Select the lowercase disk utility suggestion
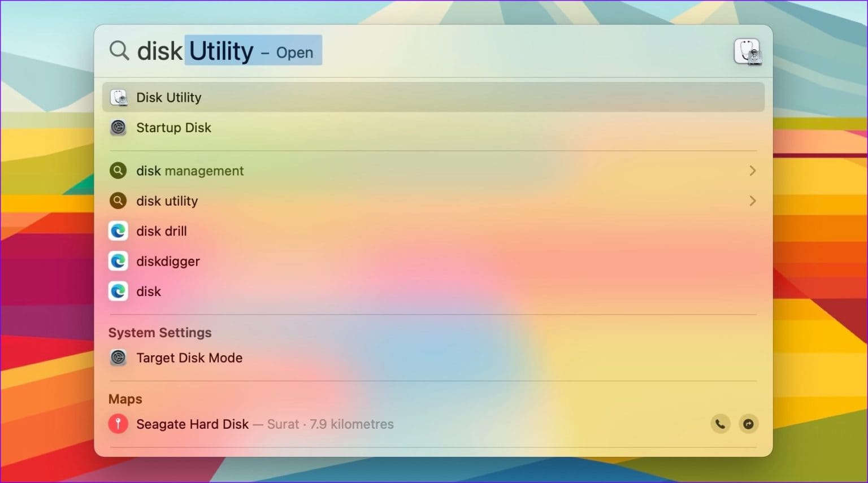Viewport: 868px width, 483px height. (x=433, y=201)
